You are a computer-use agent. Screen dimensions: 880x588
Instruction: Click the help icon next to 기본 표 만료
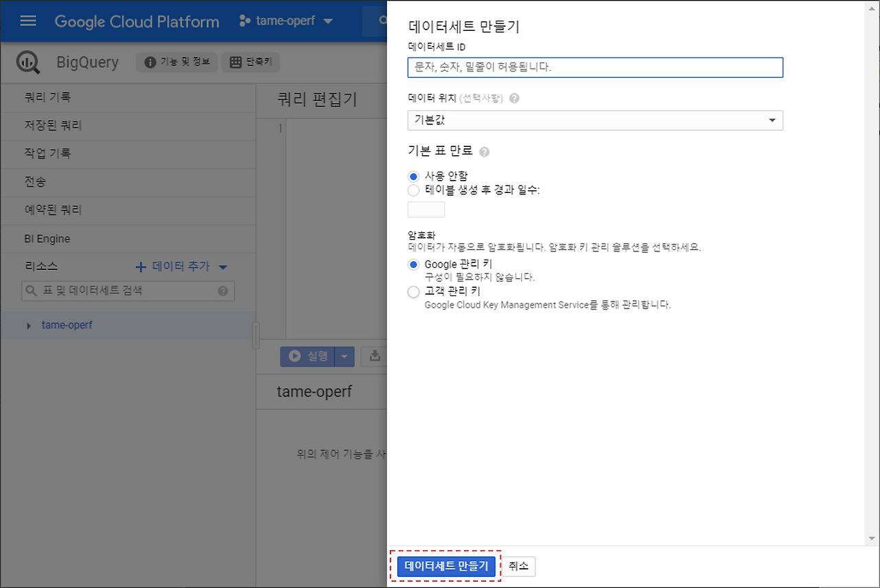tap(484, 152)
